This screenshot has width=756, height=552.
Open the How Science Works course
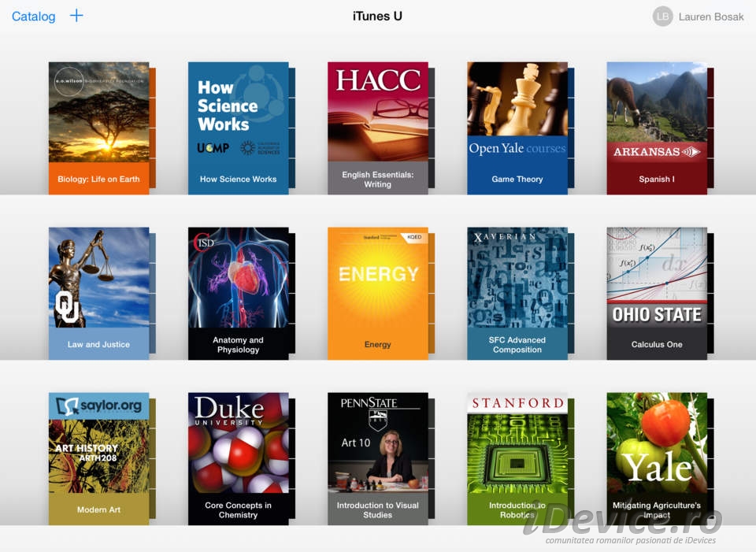(x=238, y=128)
